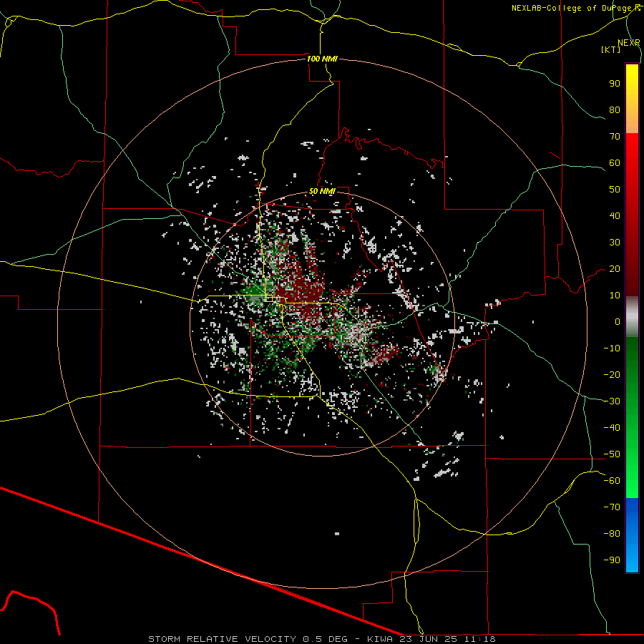Click the -60 scale label
The width and height of the screenshot is (644, 644).
pyautogui.click(x=612, y=481)
